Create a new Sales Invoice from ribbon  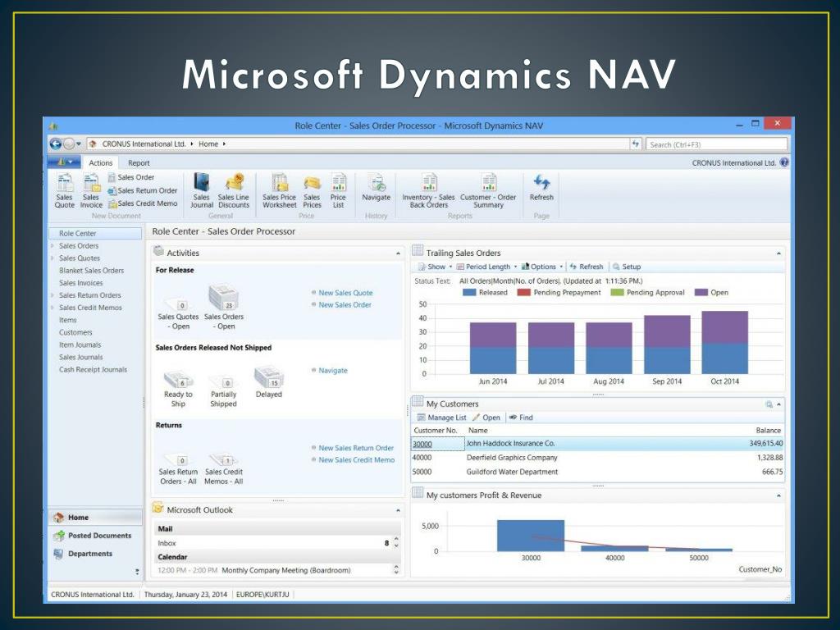(91, 190)
